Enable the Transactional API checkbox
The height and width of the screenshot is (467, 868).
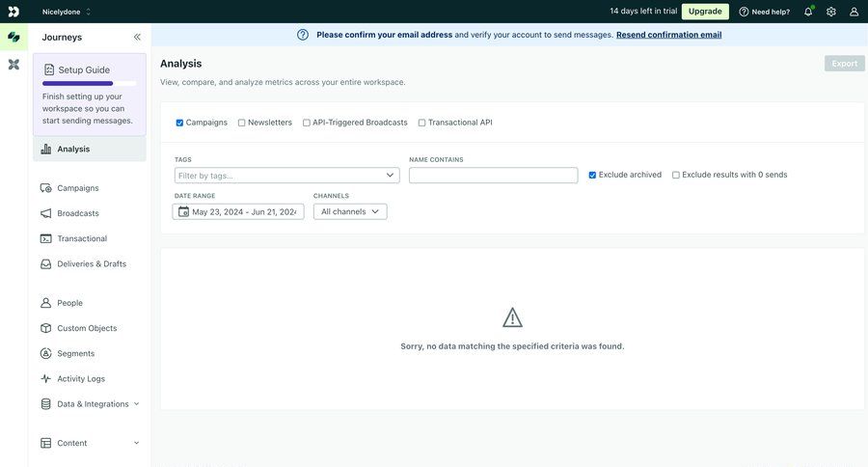coord(421,123)
